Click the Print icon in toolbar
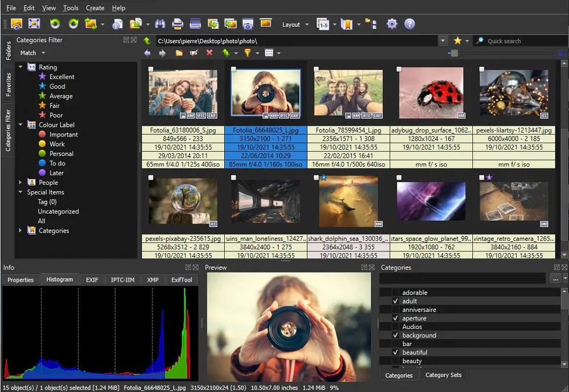This screenshot has width=569, height=392. coord(178,24)
